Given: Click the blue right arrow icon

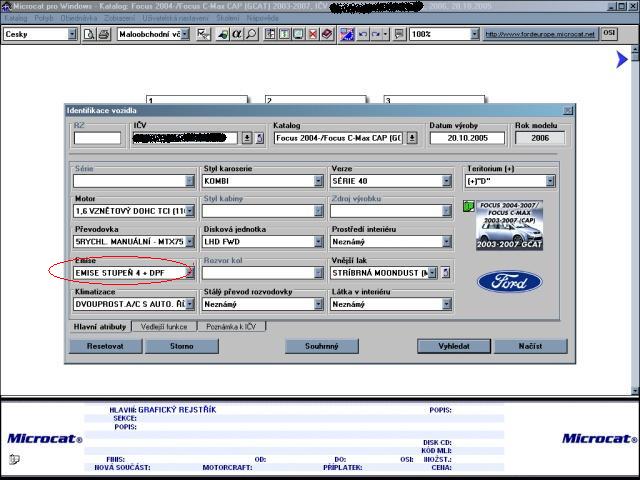Looking at the screenshot, I should point(621,60).
